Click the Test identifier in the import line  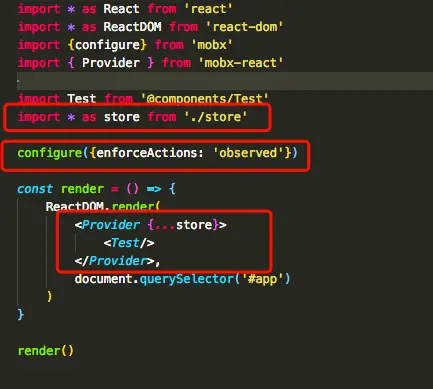[x=82, y=99]
